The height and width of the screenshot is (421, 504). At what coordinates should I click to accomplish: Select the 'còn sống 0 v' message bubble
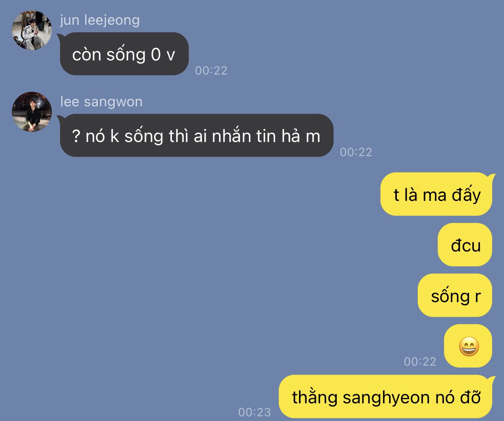[124, 54]
